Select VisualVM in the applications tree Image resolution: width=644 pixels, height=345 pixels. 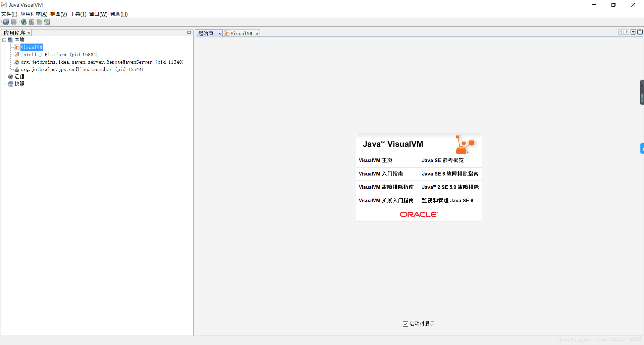tap(32, 47)
